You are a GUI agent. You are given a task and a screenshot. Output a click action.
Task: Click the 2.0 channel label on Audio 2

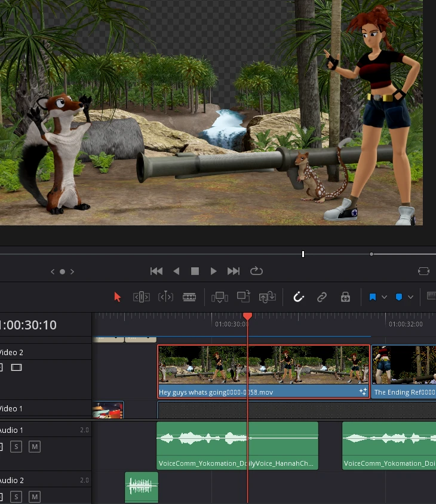pyautogui.click(x=84, y=480)
